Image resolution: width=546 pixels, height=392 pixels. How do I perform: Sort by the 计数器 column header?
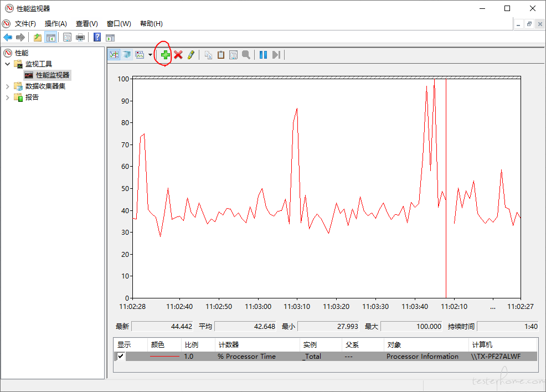pos(257,344)
